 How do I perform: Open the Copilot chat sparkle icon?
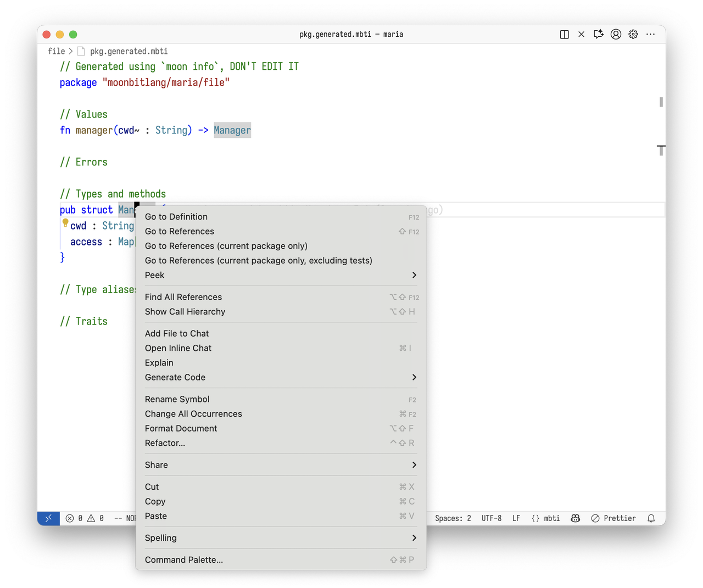point(599,34)
